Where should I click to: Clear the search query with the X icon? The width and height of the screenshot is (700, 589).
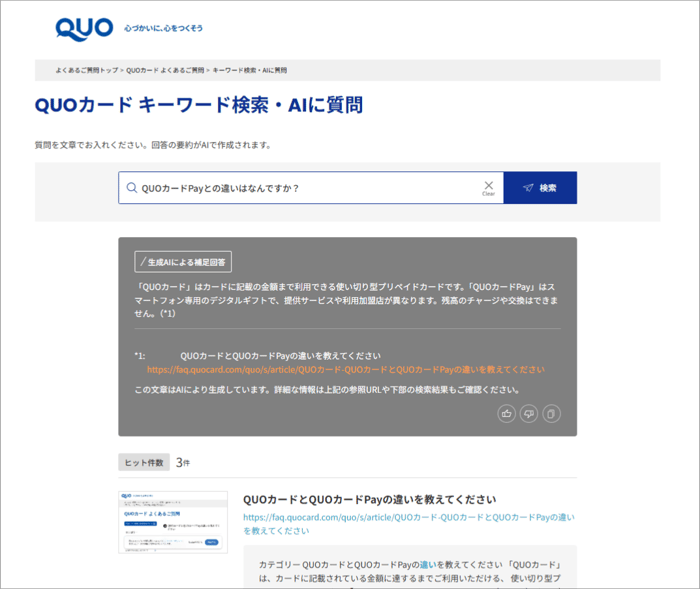click(x=488, y=188)
